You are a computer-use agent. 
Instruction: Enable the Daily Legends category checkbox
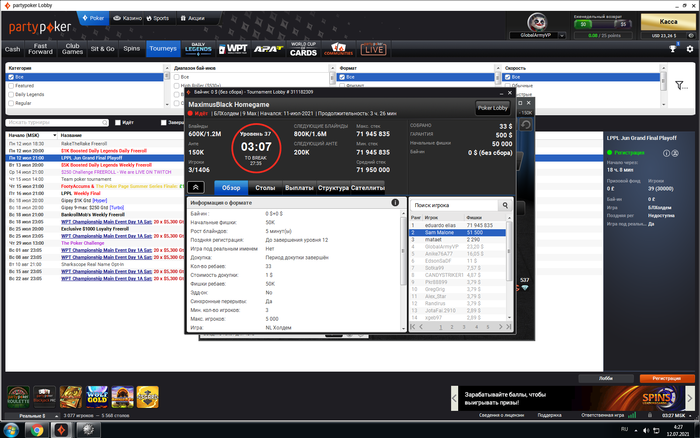tap(11, 94)
